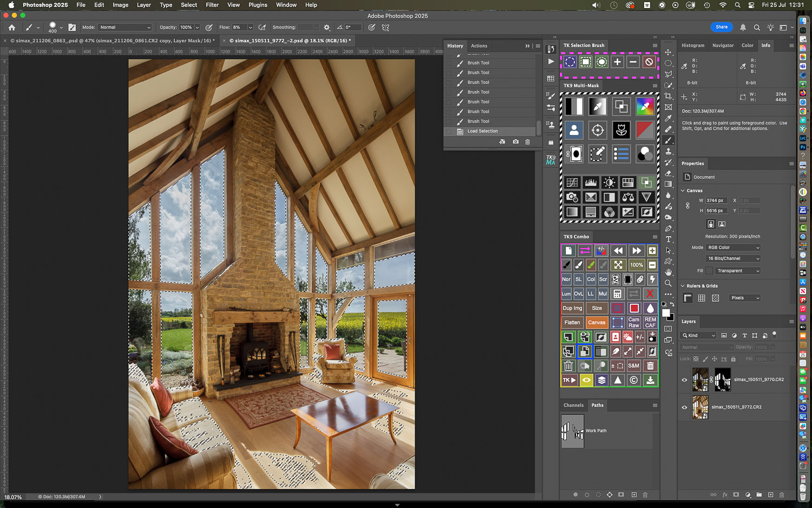
Task: Select the Eyedropper tool
Action: pyautogui.click(x=669, y=118)
